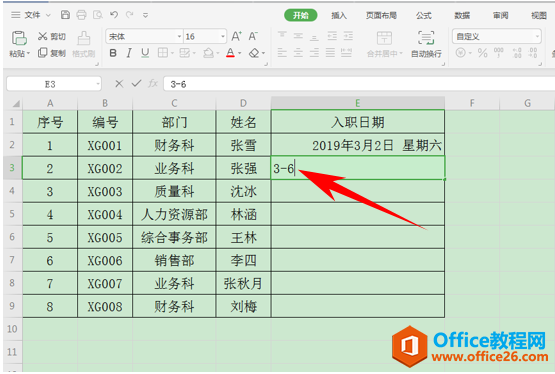Increase font size with A+ icon

click(236, 36)
